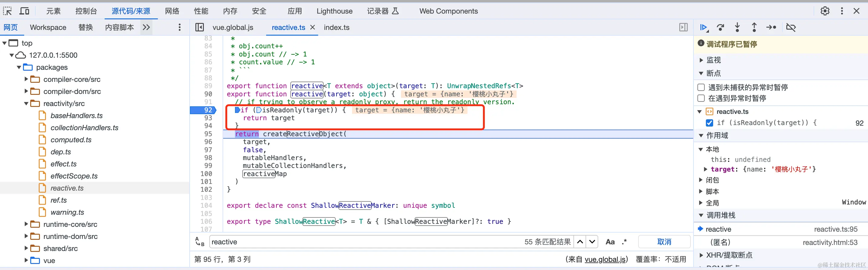Expand the 全局 global scope

coord(701,203)
